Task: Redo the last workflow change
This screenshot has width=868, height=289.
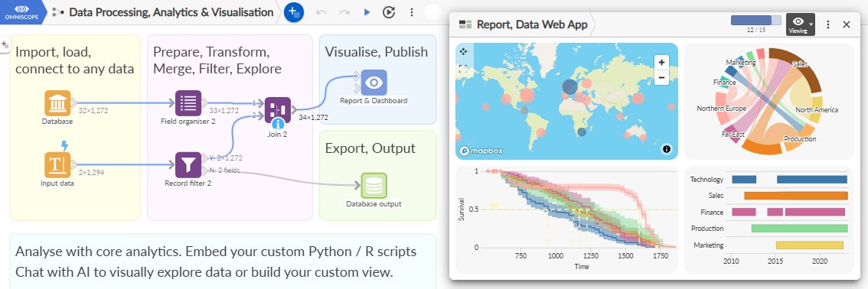Action: (344, 12)
